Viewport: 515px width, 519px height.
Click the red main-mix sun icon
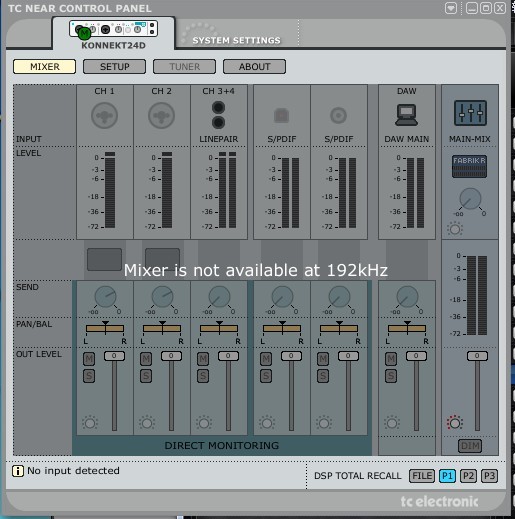click(x=455, y=423)
